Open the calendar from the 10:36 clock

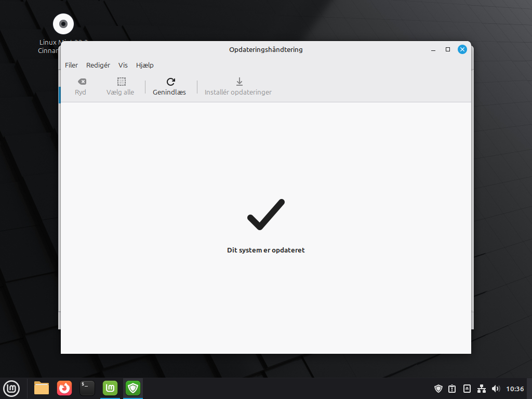tap(515, 389)
